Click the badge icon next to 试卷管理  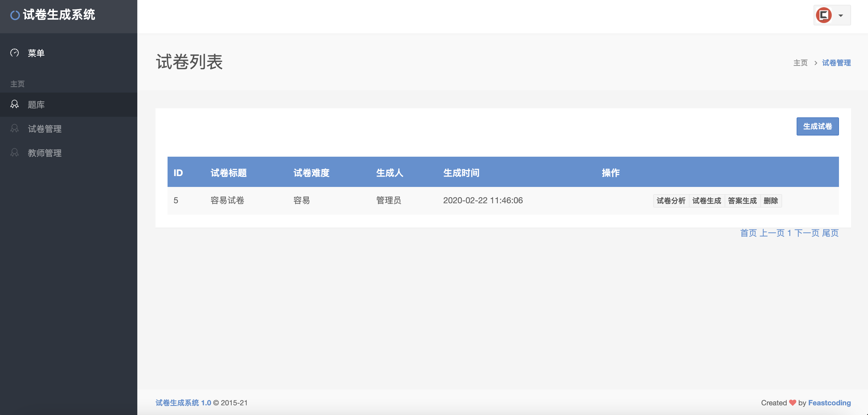(15, 129)
